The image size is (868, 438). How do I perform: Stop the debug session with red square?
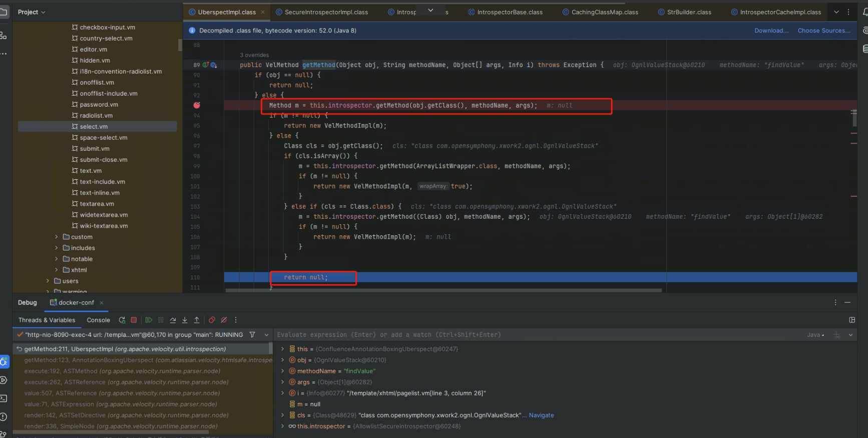[x=134, y=320]
